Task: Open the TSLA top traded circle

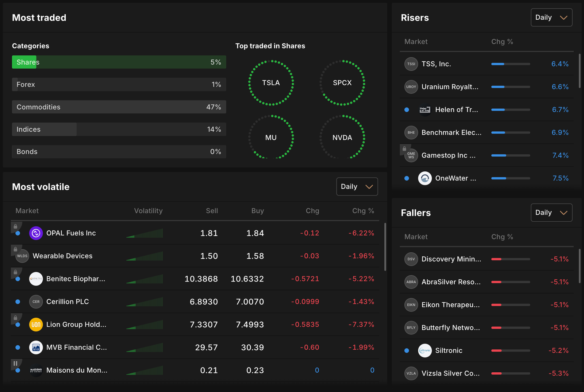Action: 271,83
